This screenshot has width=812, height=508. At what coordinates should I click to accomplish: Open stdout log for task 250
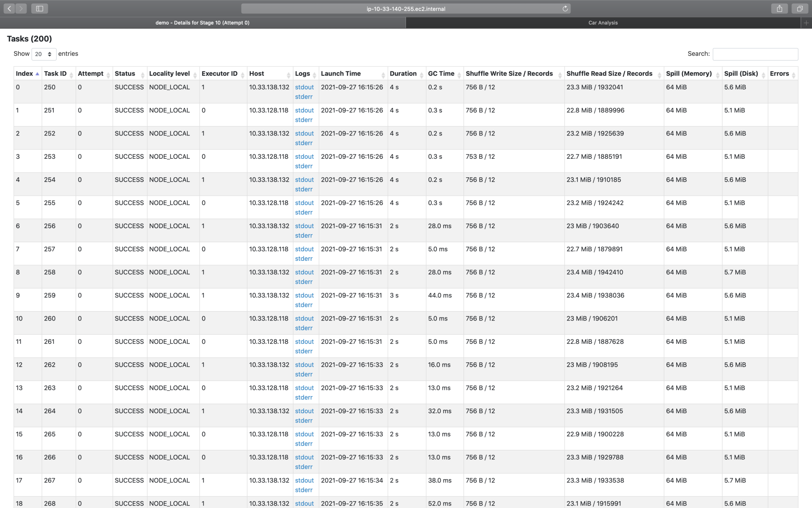[304, 87]
